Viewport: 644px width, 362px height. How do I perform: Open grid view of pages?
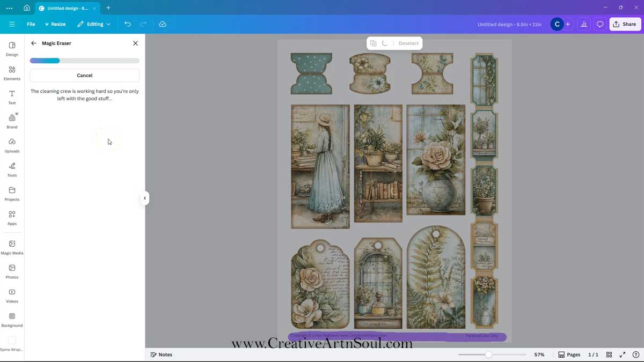(609, 354)
